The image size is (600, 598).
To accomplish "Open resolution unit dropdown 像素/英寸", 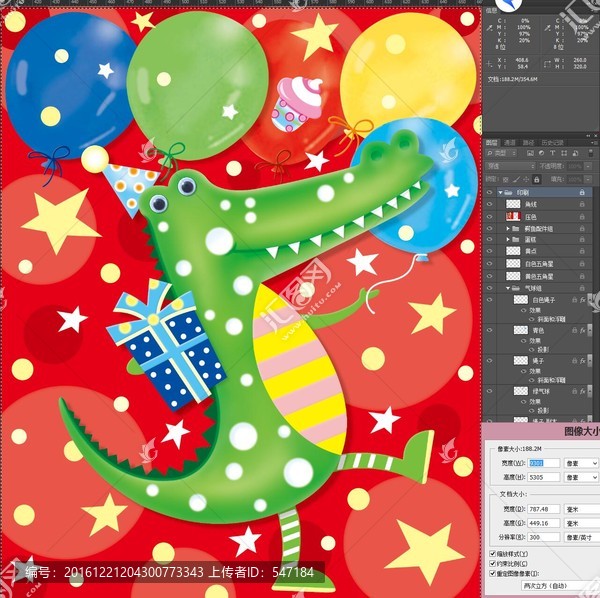I will 582,538.
